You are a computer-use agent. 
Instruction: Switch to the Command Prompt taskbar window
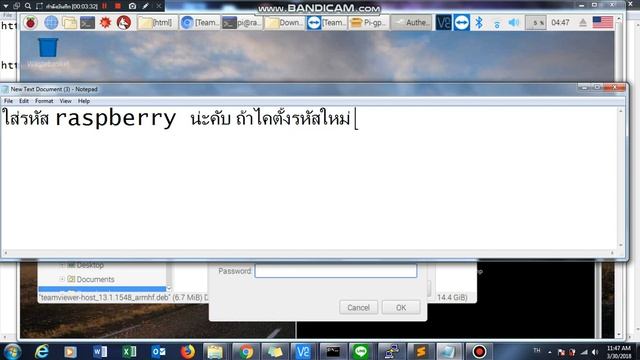333,351
